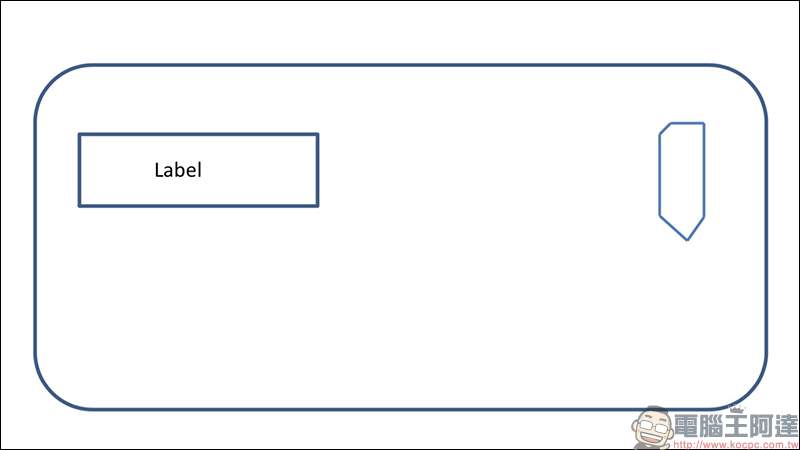Click the cartoon mascot face in the watermark
This screenshot has width=800, height=450.
652,428
